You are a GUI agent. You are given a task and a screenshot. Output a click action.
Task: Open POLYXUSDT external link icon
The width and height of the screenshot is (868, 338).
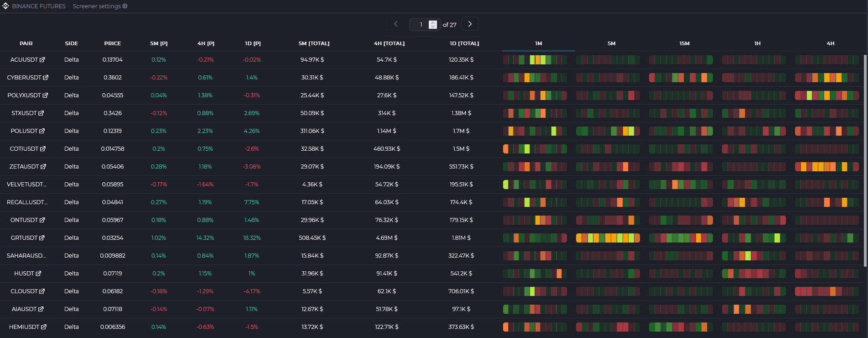[x=45, y=95]
